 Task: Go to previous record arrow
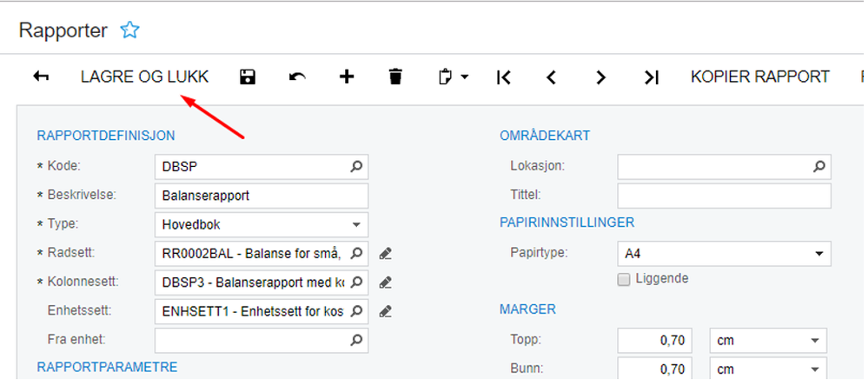tap(551, 77)
